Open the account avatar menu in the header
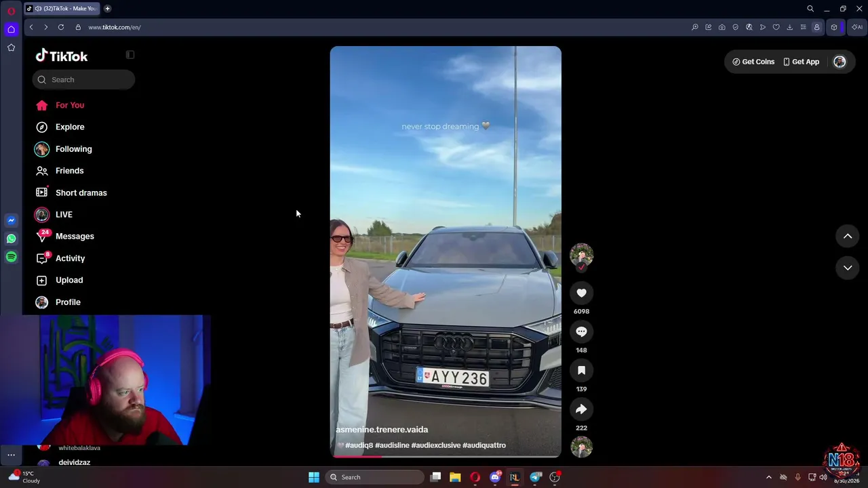 (x=840, y=62)
